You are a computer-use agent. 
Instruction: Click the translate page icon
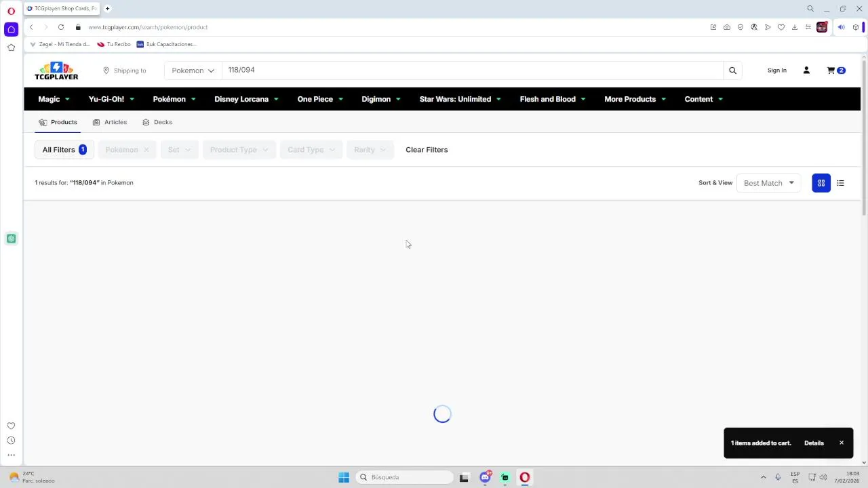point(754,27)
